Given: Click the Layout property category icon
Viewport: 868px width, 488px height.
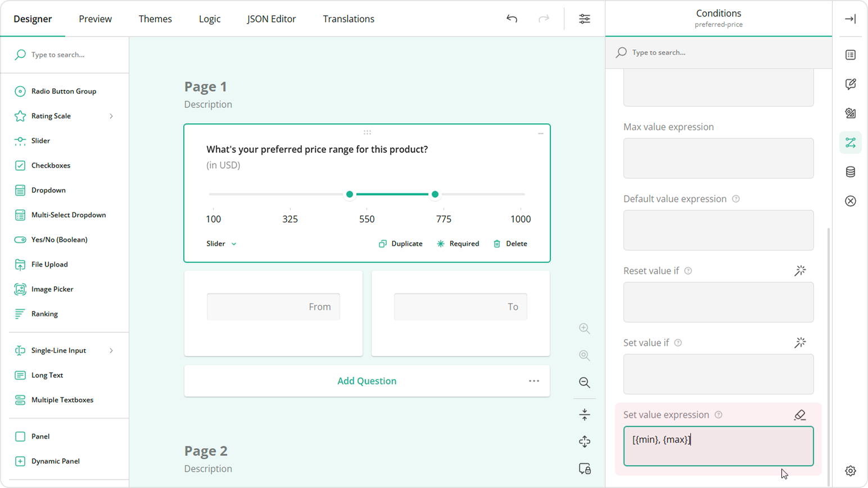Looking at the screenshot, I should [851, 113].
